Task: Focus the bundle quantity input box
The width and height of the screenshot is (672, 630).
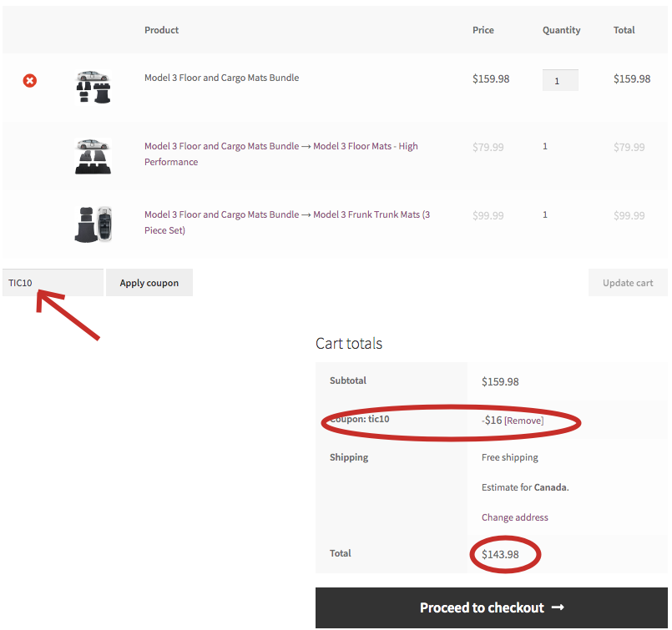Action: 559,80
